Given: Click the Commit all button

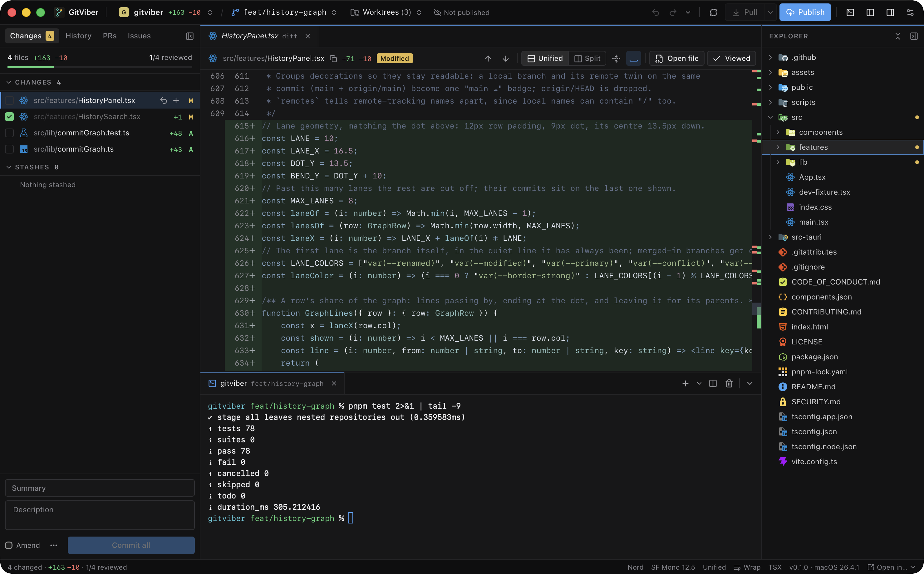Looking at the screenshot, I should click(131, 545).
